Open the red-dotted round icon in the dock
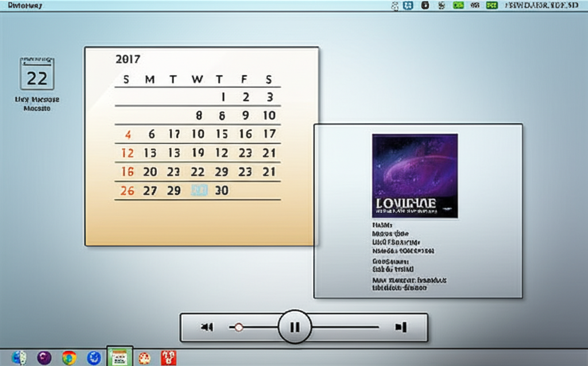This screenshot has width=588, height=366. point(144,358)
